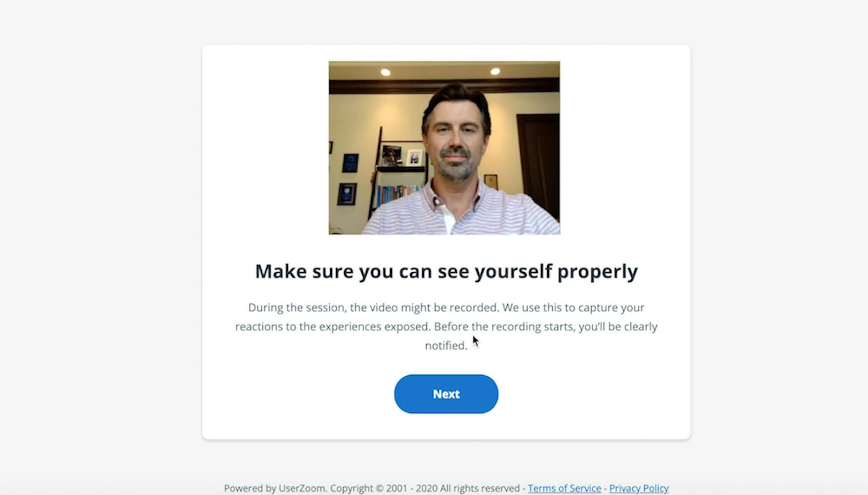This screenshot has height=495, width=868.
Task: Click the lower framed plaque in the preview
Action: pyautogui.click(x=347, y=194)
